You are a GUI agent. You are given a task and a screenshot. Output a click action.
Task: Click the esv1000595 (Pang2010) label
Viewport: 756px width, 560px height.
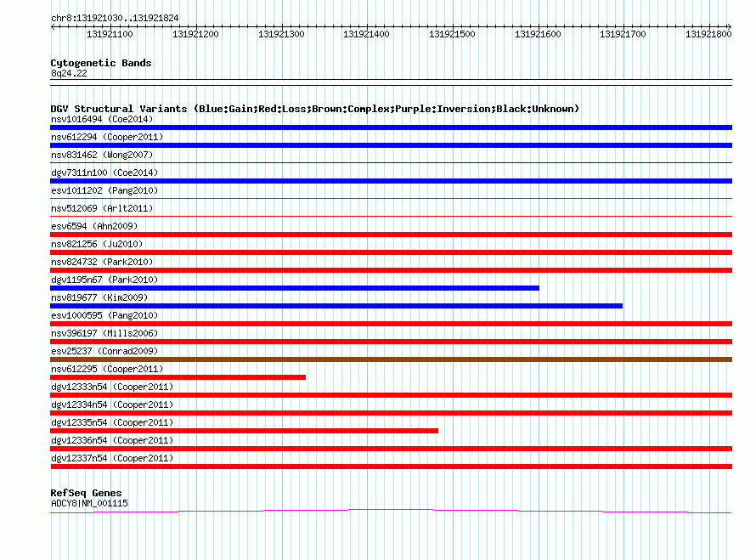coord(104,315)
